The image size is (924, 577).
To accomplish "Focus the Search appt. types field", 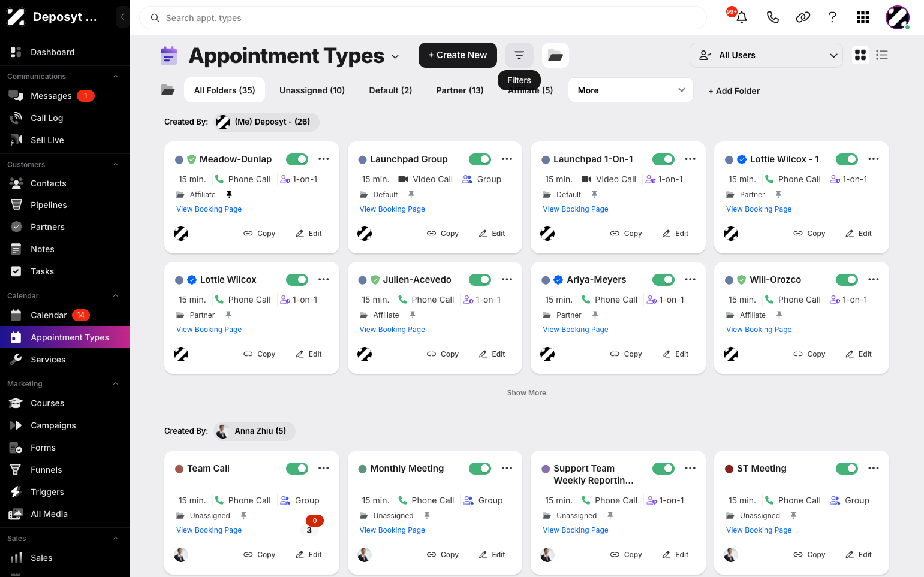I will pyautogui.click(x=423, y=18).
